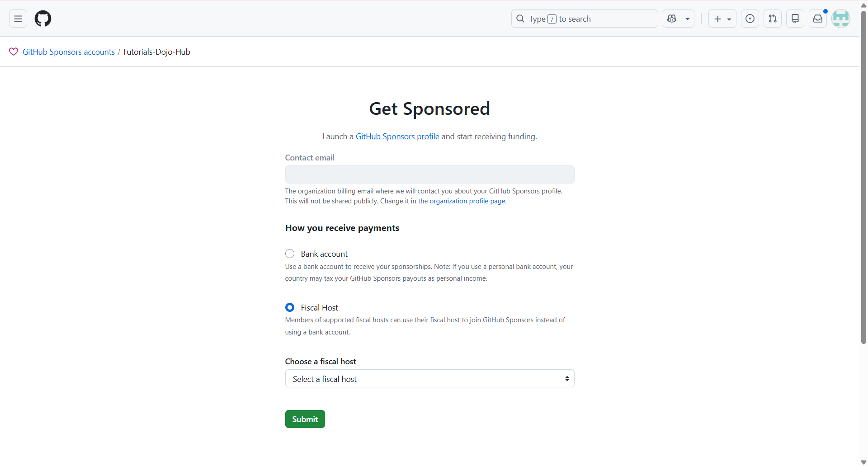The image size is (868, 466).
Task: Expand the Copilot model chooser arrow
Action: 688,19
